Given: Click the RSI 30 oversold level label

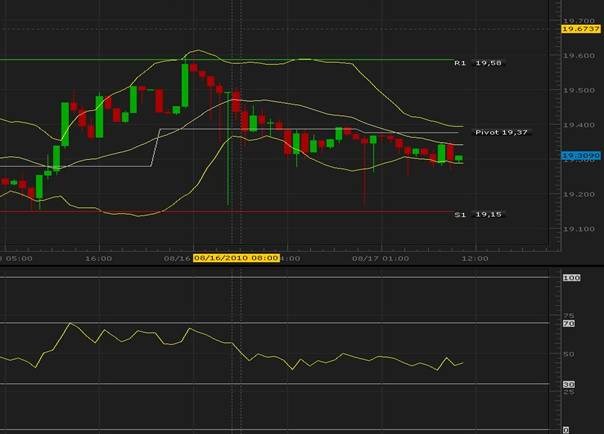Looking at the screenshot, I should tap(569, 384).
